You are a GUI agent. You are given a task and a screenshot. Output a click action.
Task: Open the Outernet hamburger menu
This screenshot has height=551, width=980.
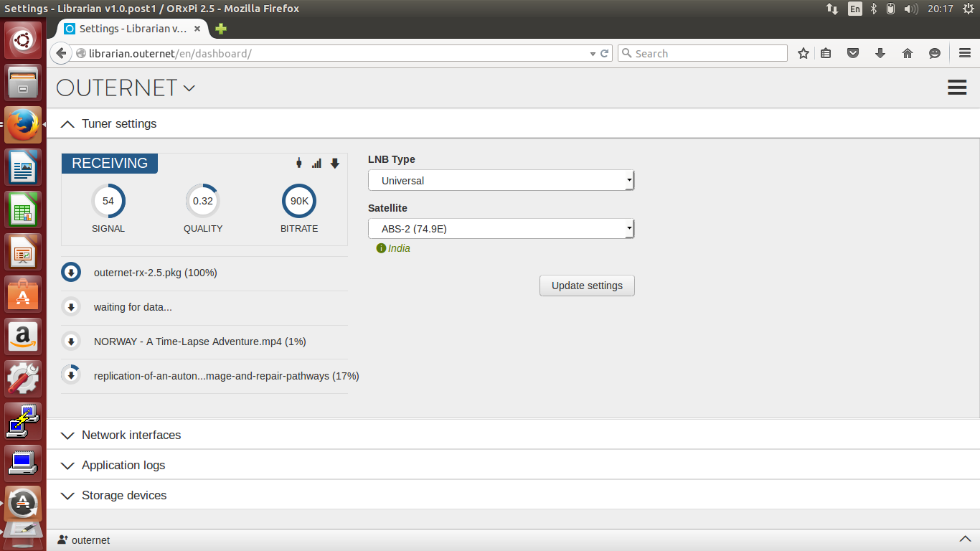tap(957, 88)
